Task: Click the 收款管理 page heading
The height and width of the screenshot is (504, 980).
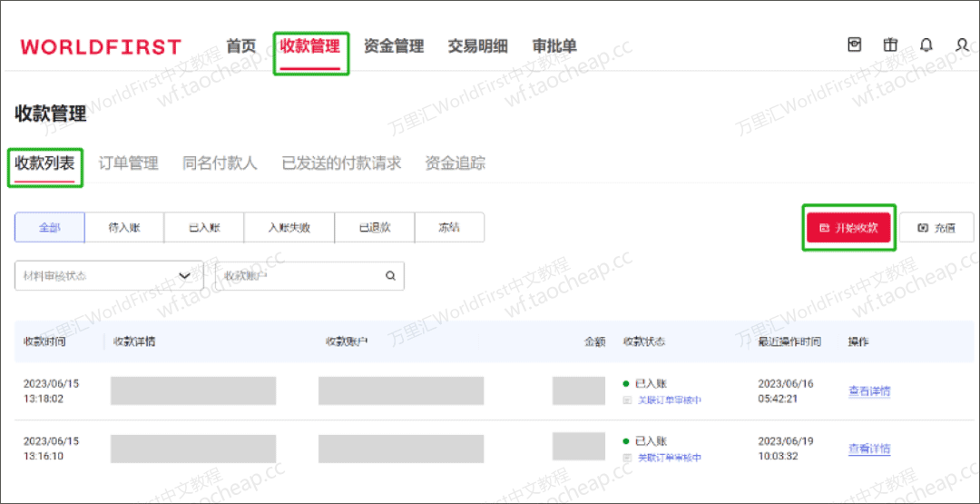Action: 51,114
